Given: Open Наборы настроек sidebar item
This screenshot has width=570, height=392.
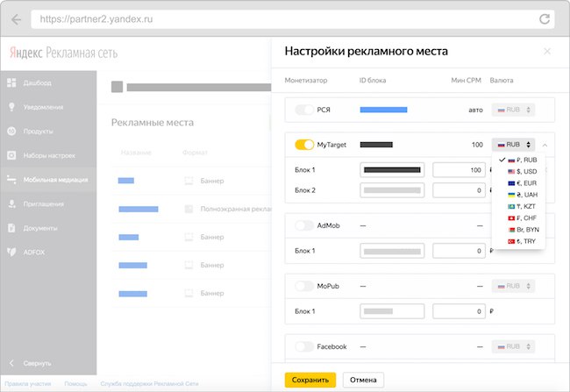Looking at the screenshot, I should pos(48,155).
